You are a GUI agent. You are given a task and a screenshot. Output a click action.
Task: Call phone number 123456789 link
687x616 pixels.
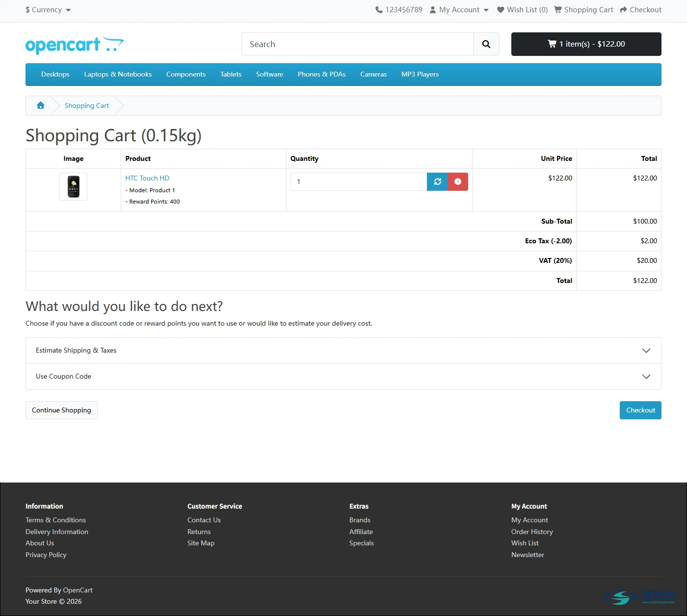pyautogui.click(x=399, y=10)
